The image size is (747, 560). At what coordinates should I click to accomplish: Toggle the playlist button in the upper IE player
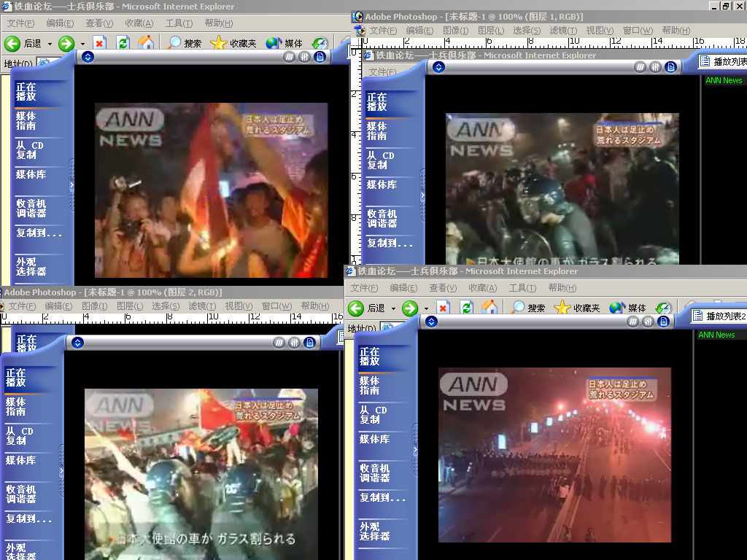pyautogui.click(x=320, y=57)
